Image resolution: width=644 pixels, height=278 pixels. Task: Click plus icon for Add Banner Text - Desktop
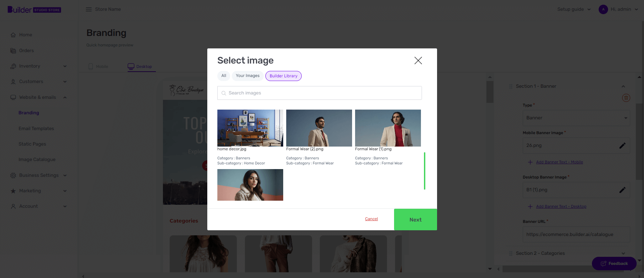(x=530, y=207)
